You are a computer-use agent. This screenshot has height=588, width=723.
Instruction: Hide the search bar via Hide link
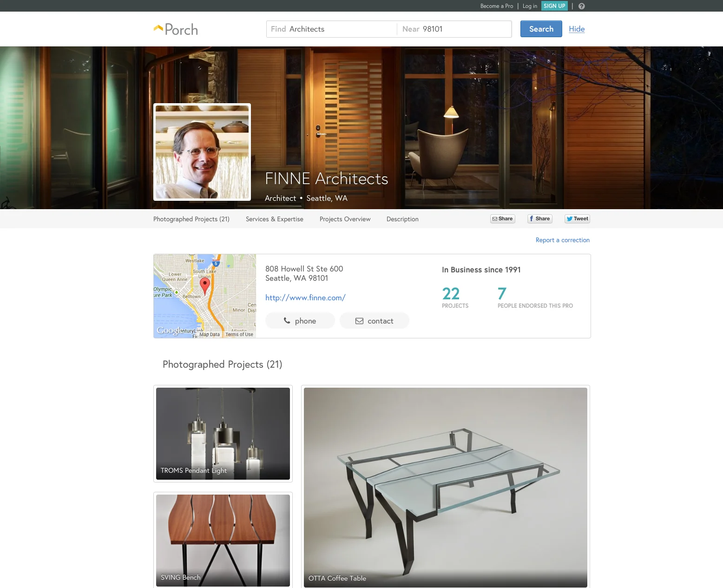(577, 29)
